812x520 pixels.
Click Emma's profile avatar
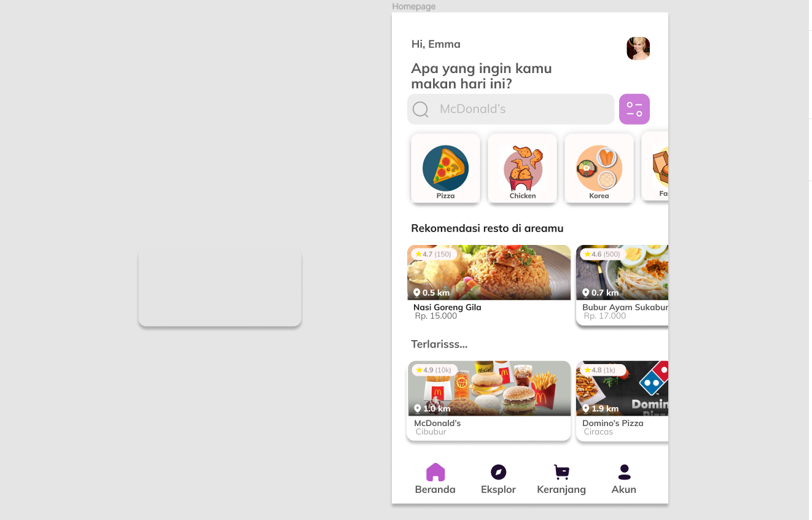(638, 49)
